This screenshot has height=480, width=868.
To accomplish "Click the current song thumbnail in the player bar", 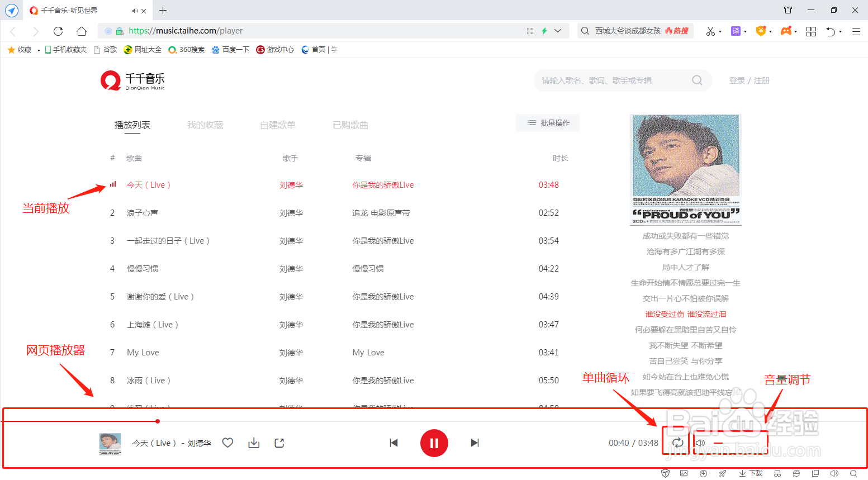I will coord(110,444).
